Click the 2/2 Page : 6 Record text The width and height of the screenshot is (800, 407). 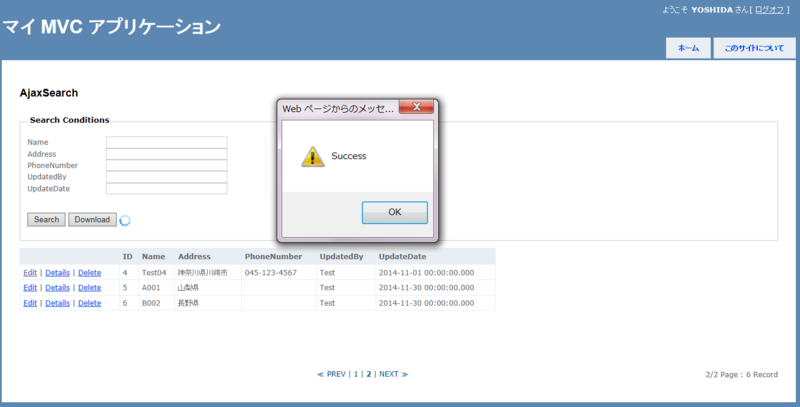(x=742, y=375)
